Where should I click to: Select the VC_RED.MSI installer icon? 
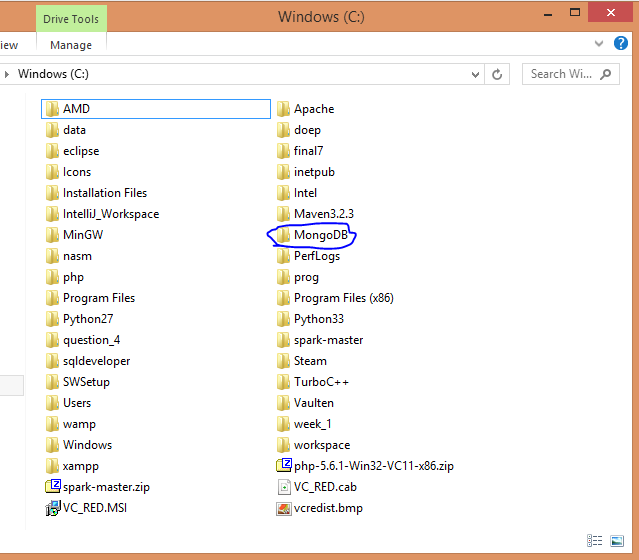[x=53, y=508]
